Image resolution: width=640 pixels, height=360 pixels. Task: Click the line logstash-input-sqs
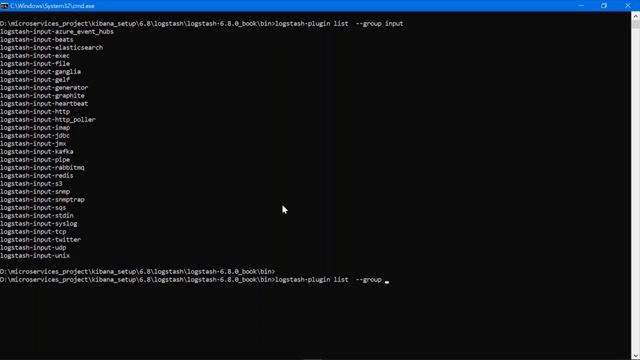pyautogui.click(x=33, y=208)
